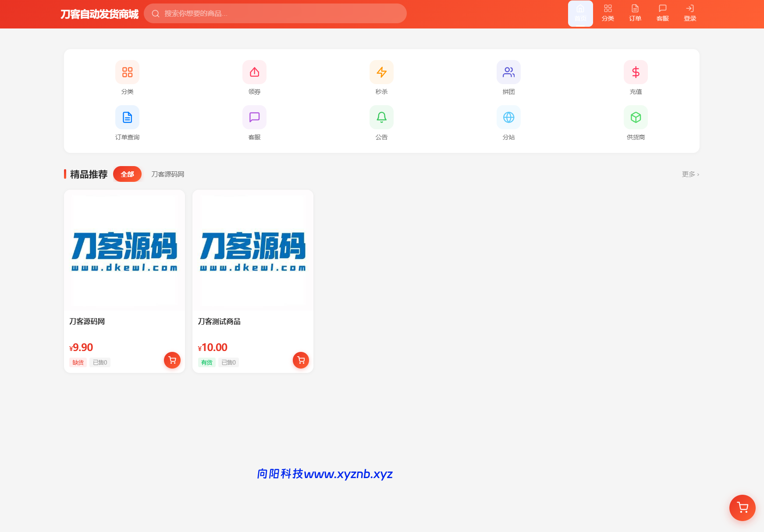Select the 拼团 group-buy icon

[x=508, y=72]
